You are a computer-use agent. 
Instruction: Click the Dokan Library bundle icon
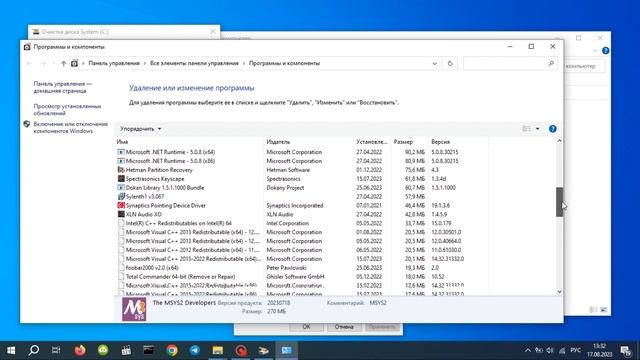pyautogui.click(x=121, y=188)
